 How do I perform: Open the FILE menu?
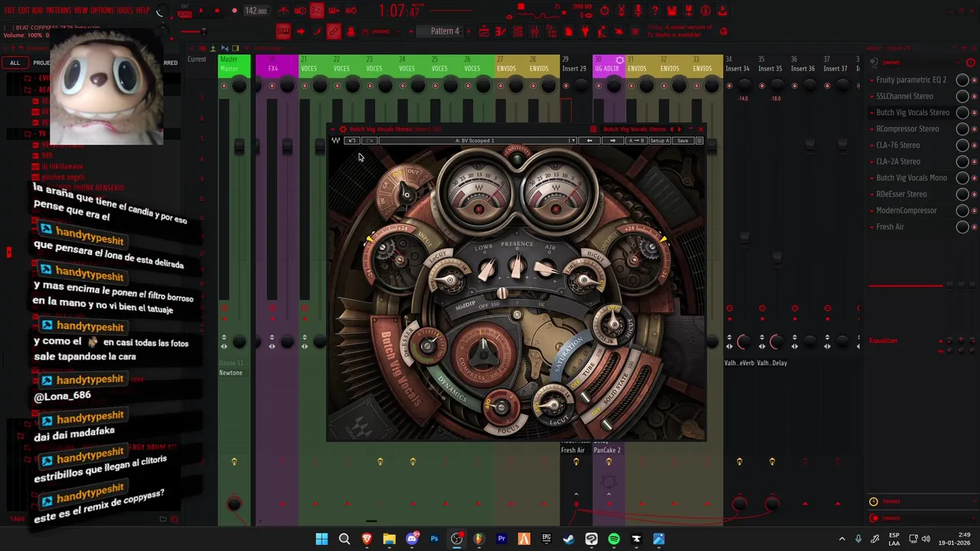9,11
